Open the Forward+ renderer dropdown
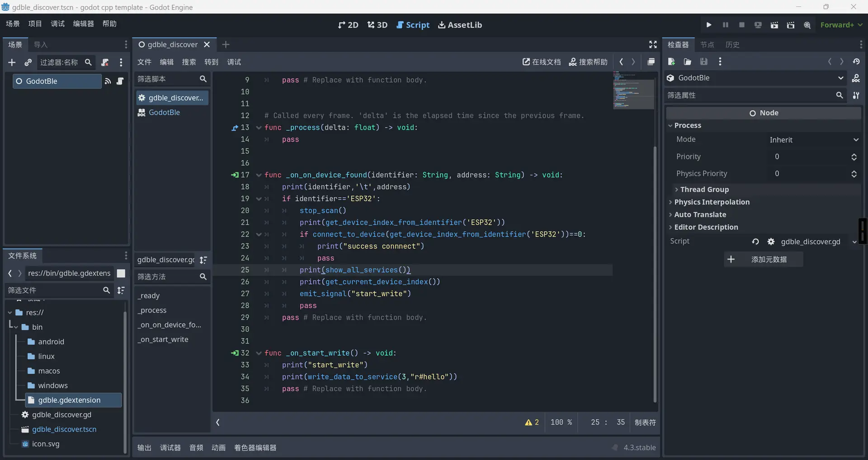The image size is (868, 460). click(x=841, y=25)
